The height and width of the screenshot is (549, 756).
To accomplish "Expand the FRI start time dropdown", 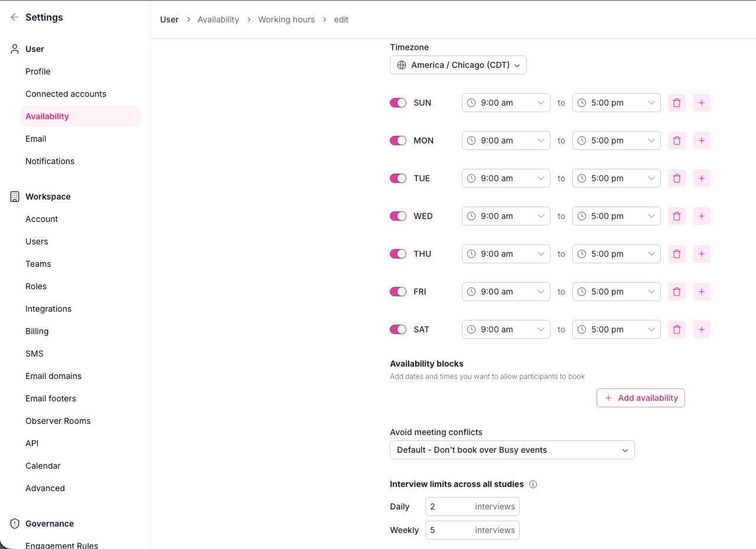I will pyautogui.click(x=506, y=292).
